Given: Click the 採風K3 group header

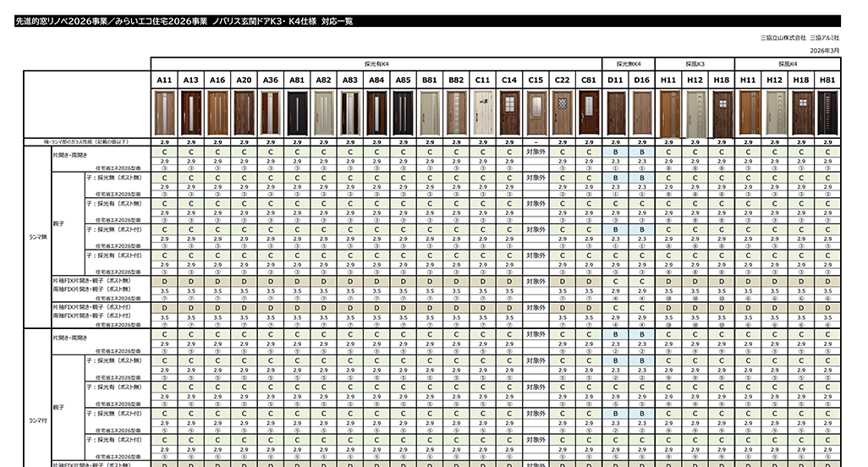Looking at the screenshot, I should point(695,63).
